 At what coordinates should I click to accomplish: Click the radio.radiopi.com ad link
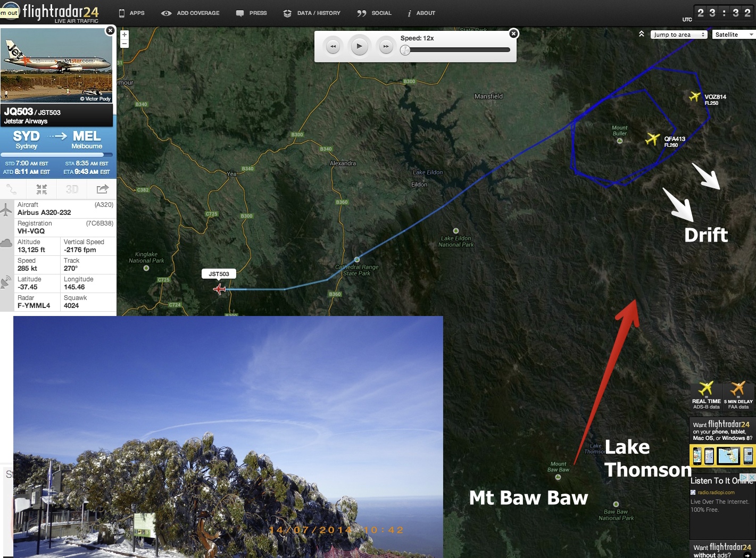point(716,493)
